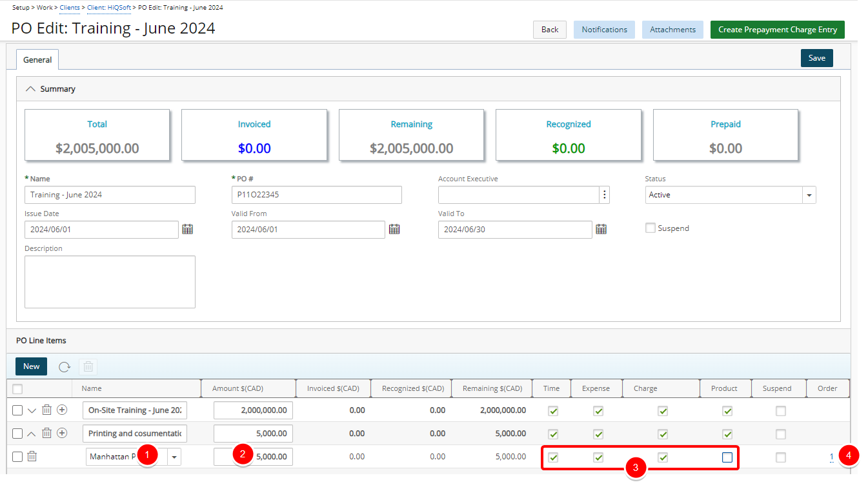
Task: Edit On-Site Training amount field
Action: [253, 410]
